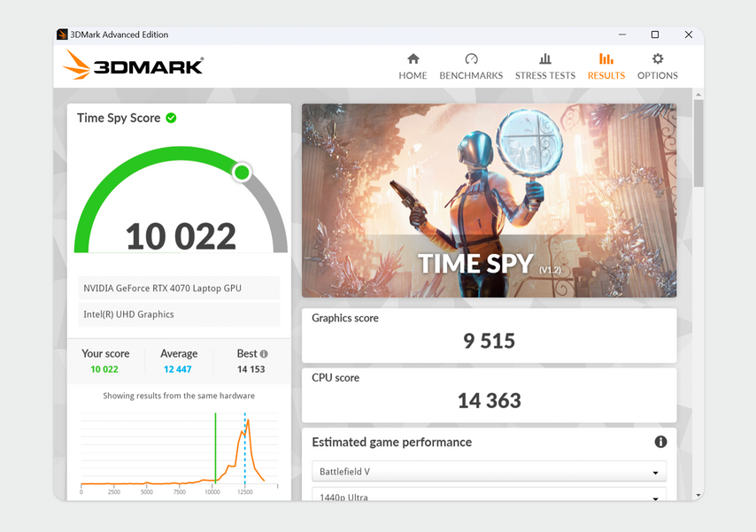
Task: Expand the 1440p Ultra preset dropdown
Action: pyautogui.click(x=489, y=494)
